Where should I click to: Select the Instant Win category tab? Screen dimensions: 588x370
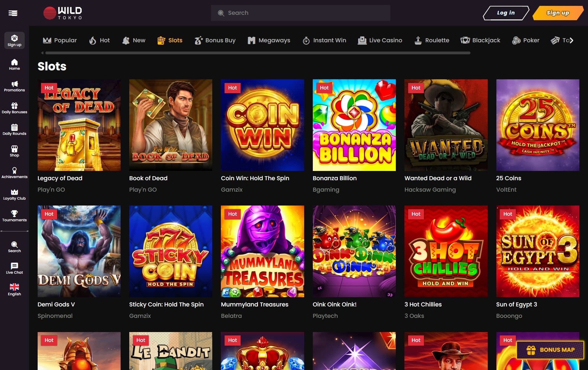tap(324, 40)
